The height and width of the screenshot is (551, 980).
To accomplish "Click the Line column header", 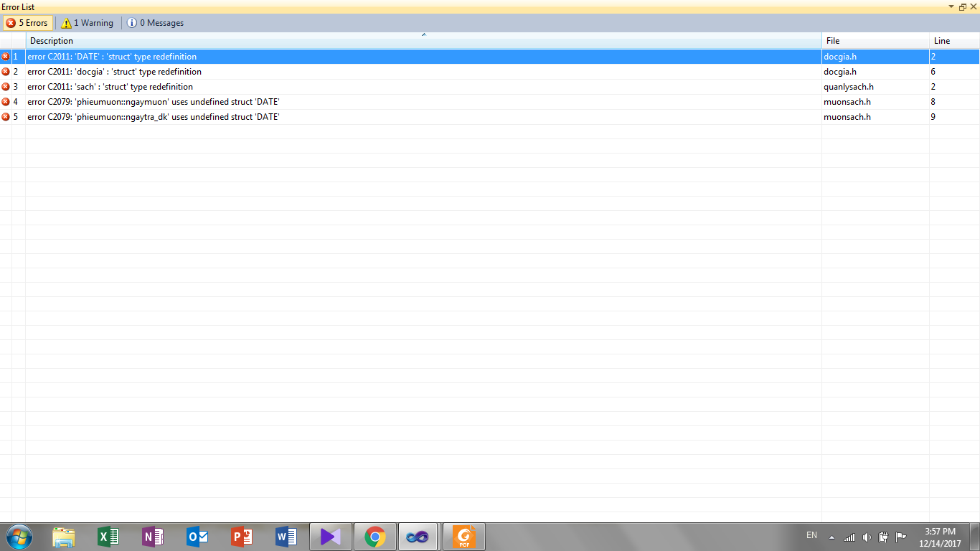I will (x=953, y=41).
